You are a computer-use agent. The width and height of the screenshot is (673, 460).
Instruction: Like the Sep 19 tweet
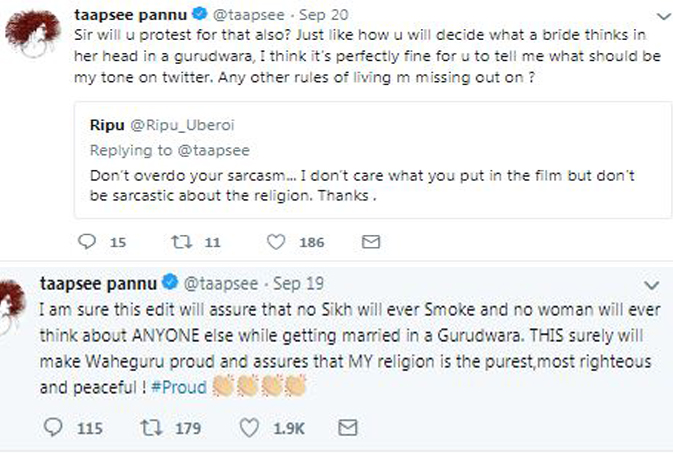point(255,429)
